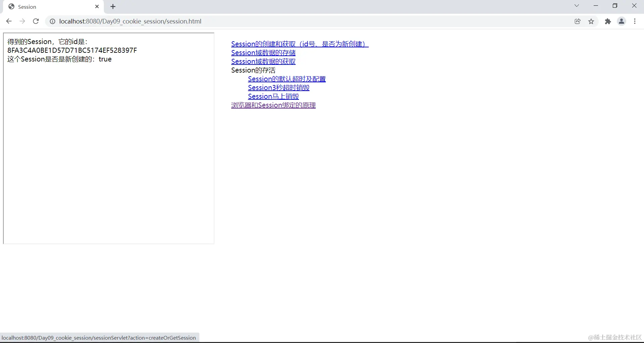Open the Extensions puzzle icon
The width and height of the screenshot is (644, 343).
point(608,21)
